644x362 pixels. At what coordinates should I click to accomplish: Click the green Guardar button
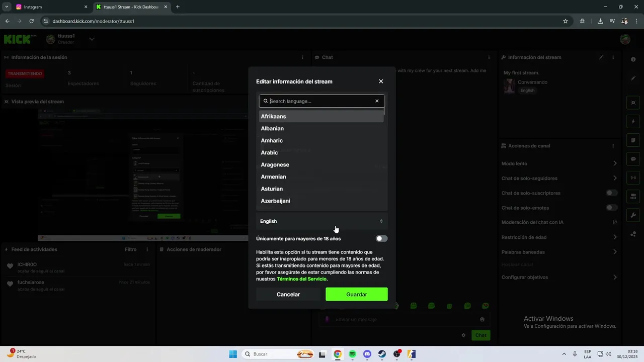[x=357, y=294]
